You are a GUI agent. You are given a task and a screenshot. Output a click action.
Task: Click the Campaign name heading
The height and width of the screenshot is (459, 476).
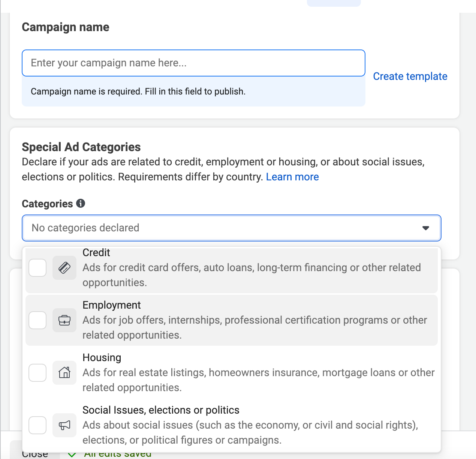click(x=66, y=27)
